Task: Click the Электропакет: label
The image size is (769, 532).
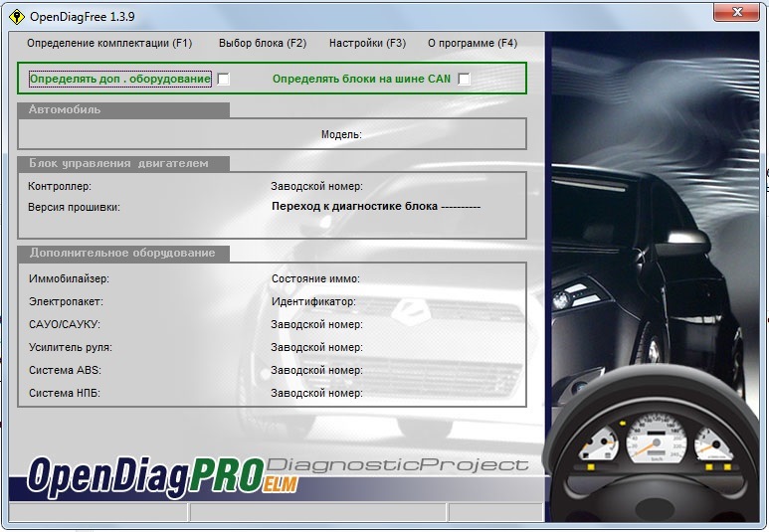Action: [x=66, y=301]
